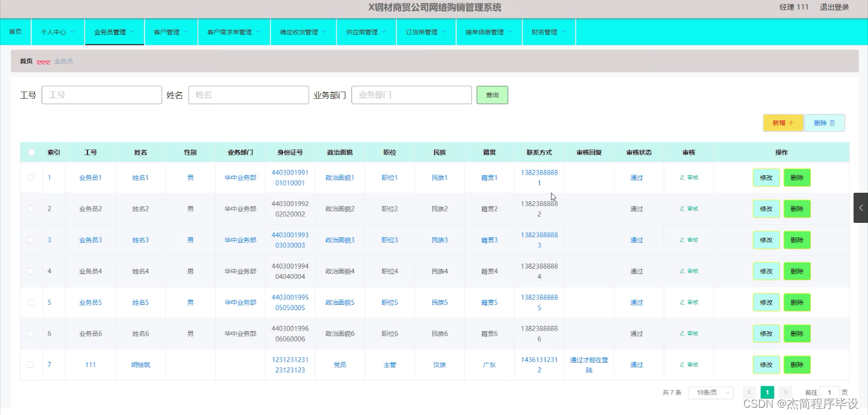Check the checkbox for row 业务员3
Viewport: 868px width, 415px height.
coord(31,240)
